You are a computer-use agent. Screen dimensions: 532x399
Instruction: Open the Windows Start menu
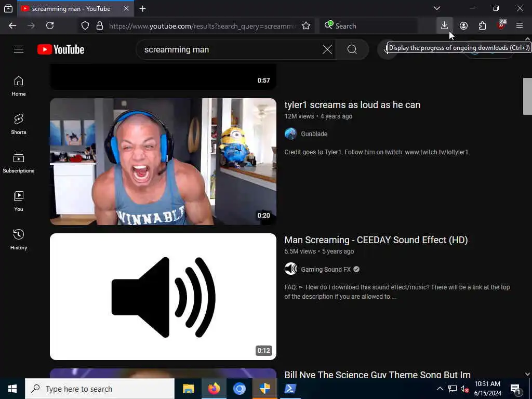[x=12, y=389]
